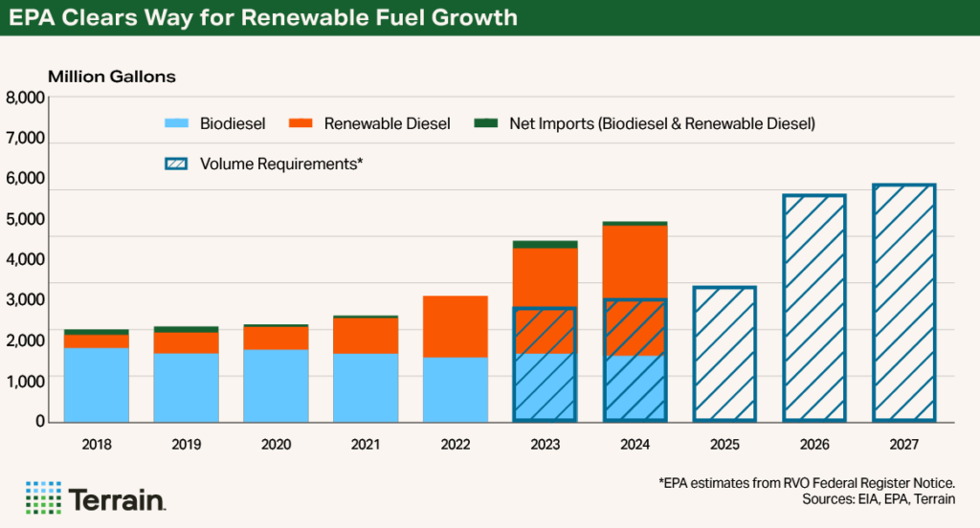Click the 2019 x-axis label
The image size is (980, 528).
click(187, 444)
